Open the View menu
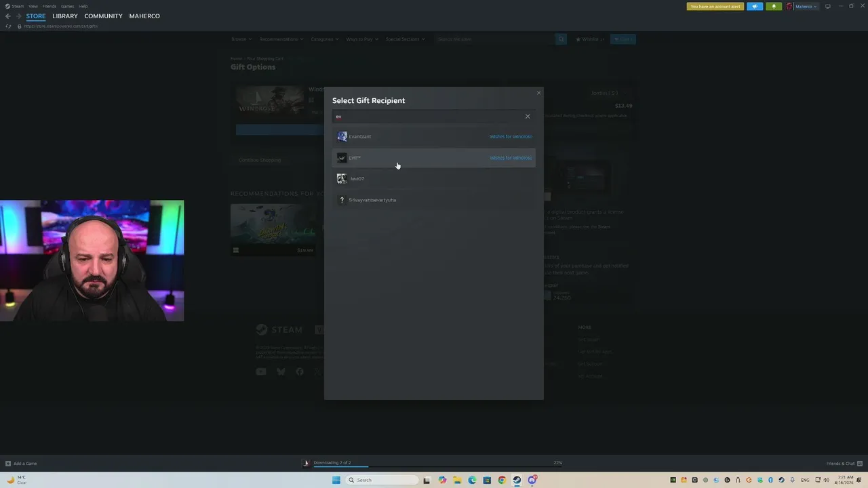This screenshot has width=868, height=488. click(x=33, y=6)
